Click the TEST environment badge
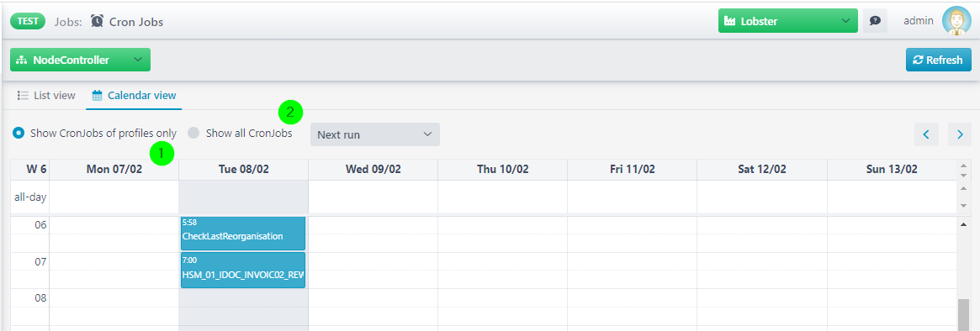Image resolution: width=980 pixels, height=331 pixels. [x=28, y=21]
